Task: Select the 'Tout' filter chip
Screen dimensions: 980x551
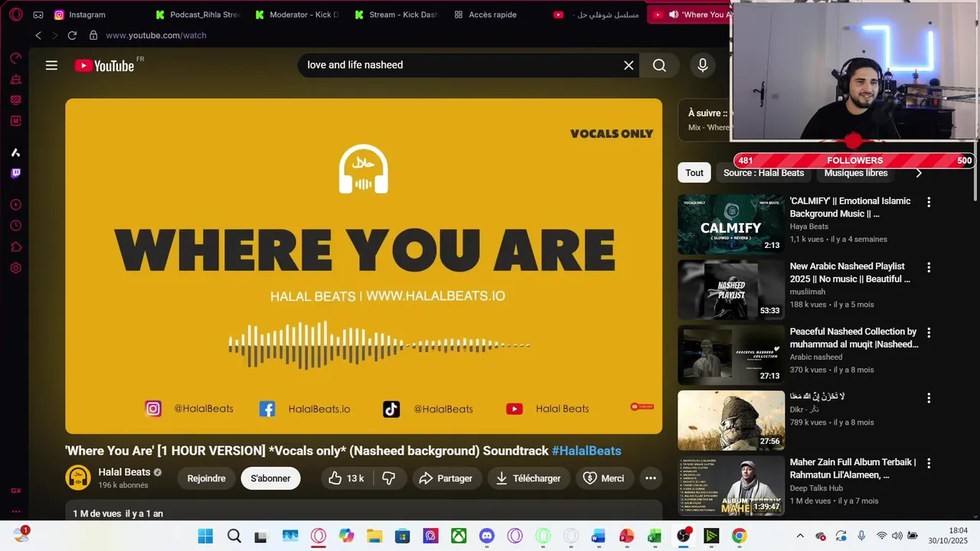Action: 694,173
